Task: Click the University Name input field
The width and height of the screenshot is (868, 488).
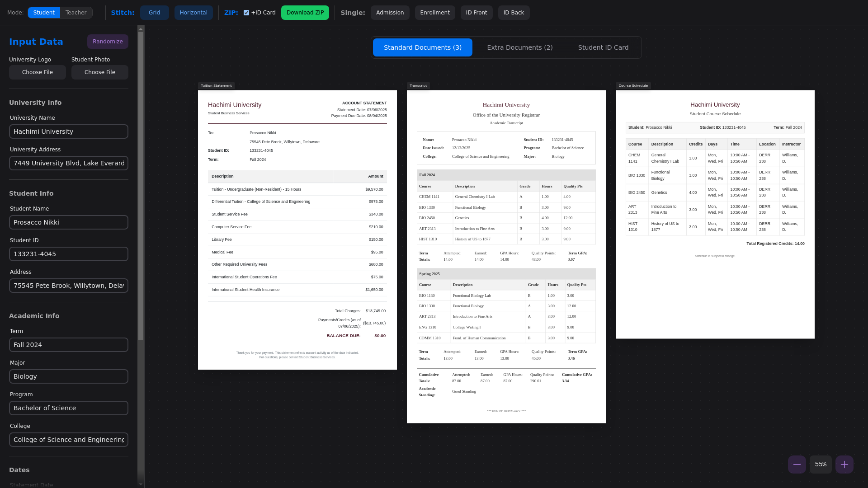Action: 69,131
